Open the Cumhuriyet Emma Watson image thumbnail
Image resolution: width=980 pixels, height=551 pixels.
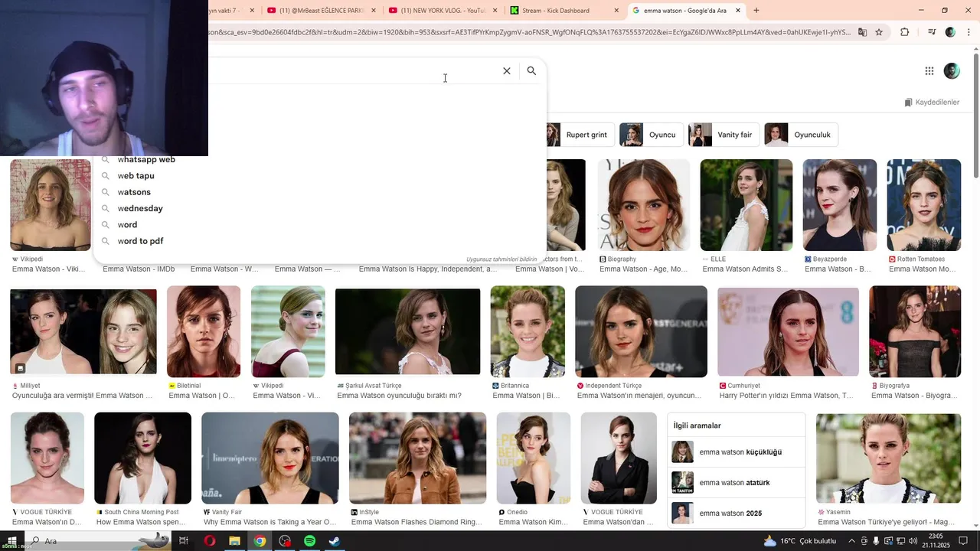pyautogui.click(x=788, y=332)
